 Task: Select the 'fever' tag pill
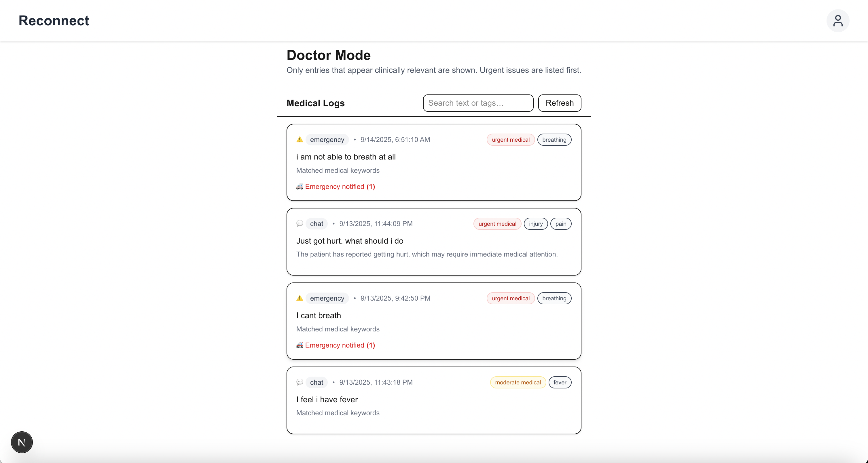[560, 382]
